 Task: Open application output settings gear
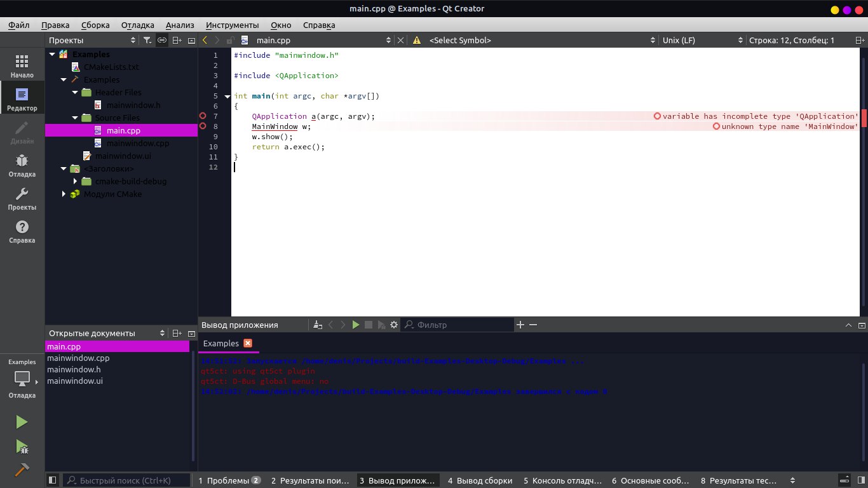coord(394,325)
